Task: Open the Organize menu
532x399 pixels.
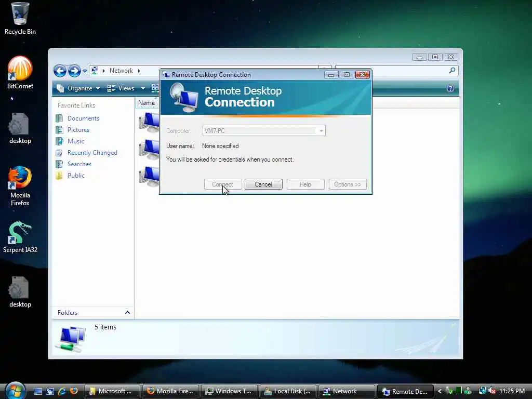Action: tap(79, 88)
